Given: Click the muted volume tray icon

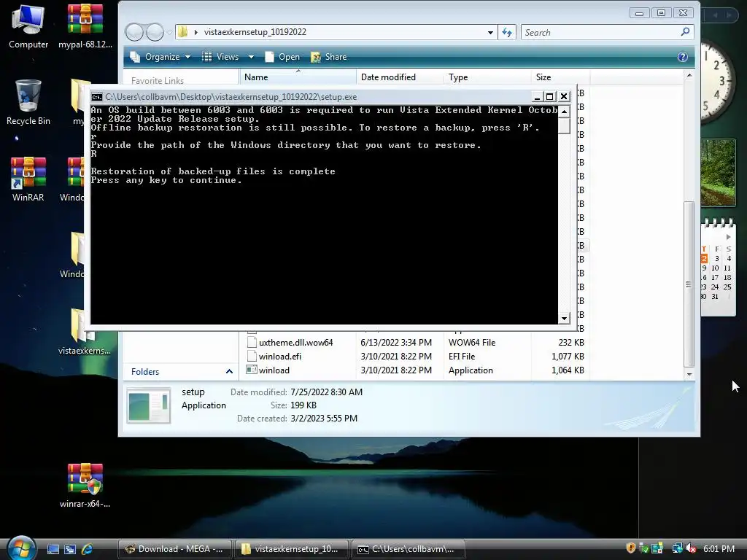Looking at the screenshot, I should 691,548.
